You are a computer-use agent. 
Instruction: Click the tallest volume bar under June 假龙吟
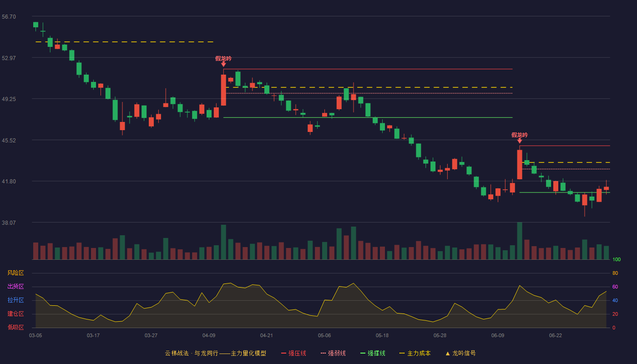520,241
